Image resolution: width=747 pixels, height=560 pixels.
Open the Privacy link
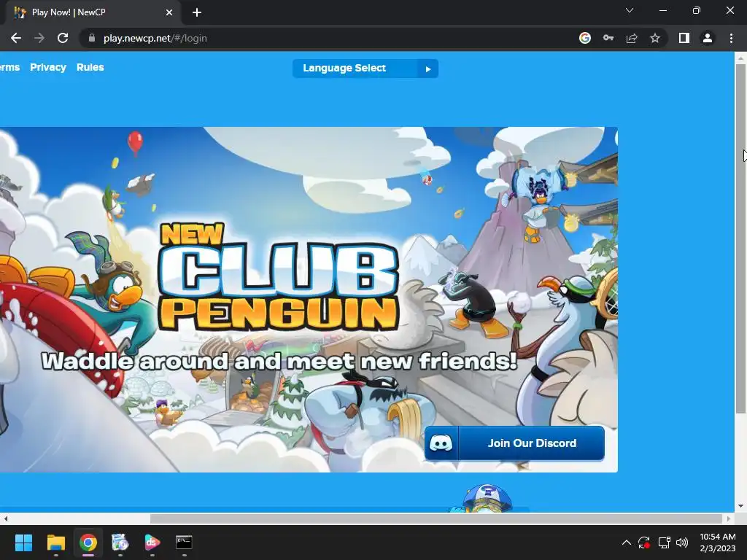tap(48, 67)
